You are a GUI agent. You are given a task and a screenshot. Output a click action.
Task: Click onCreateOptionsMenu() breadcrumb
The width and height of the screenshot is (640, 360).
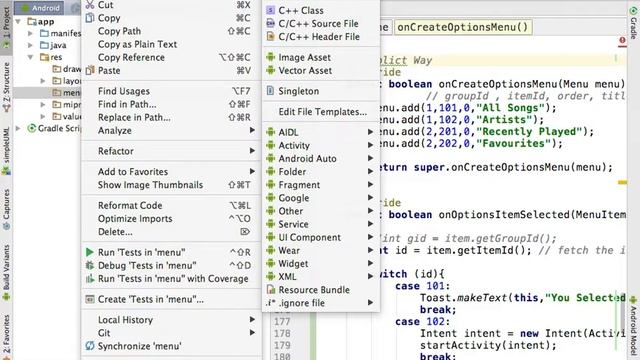click(463, 27)
